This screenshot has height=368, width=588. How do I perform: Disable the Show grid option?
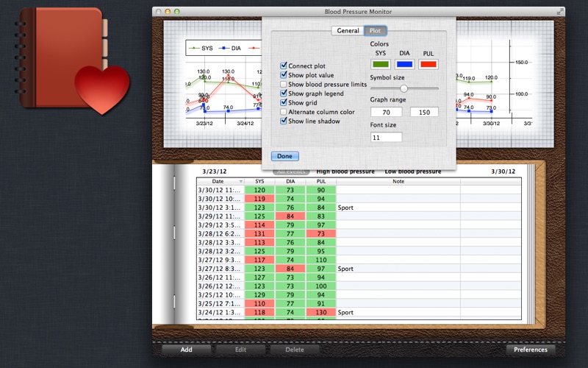(284, 102)
